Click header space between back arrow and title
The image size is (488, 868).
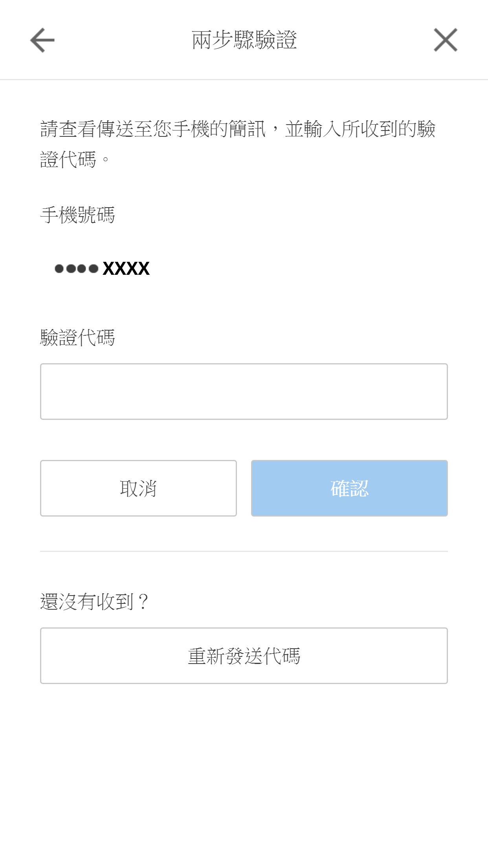pyautogui.click(x=122, y=40)
